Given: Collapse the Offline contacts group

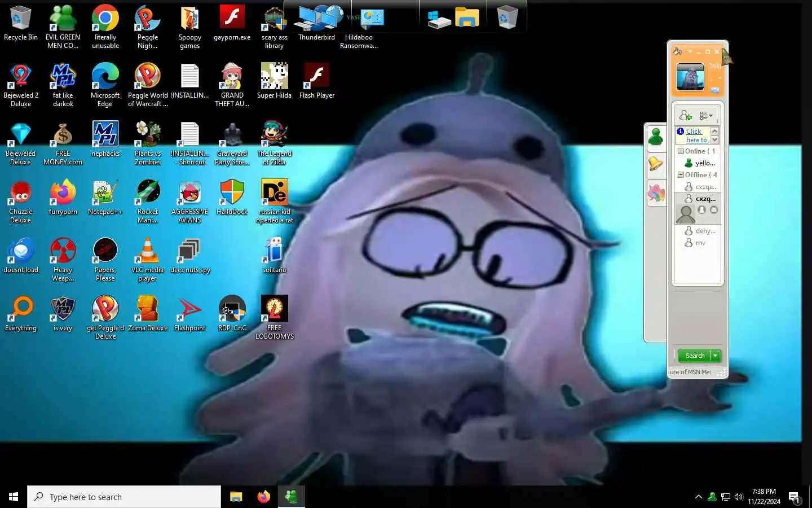Looking at the screenshot, I should pyautogui.click(x=681, y=175).
